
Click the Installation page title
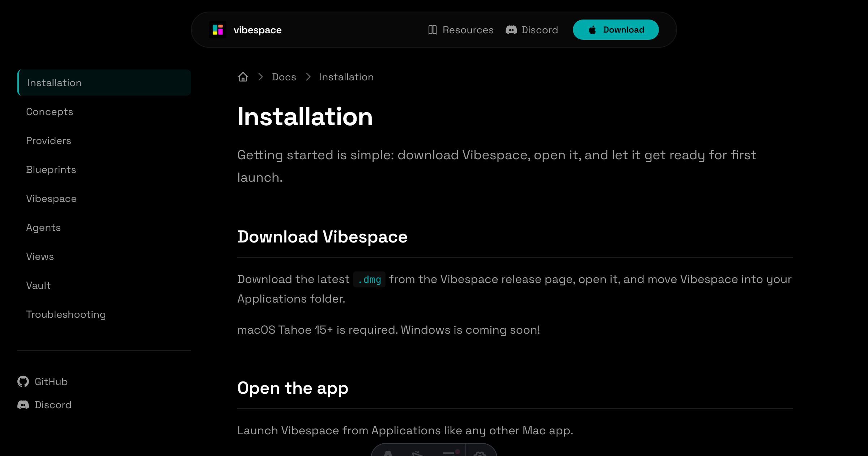pos(305,117)
